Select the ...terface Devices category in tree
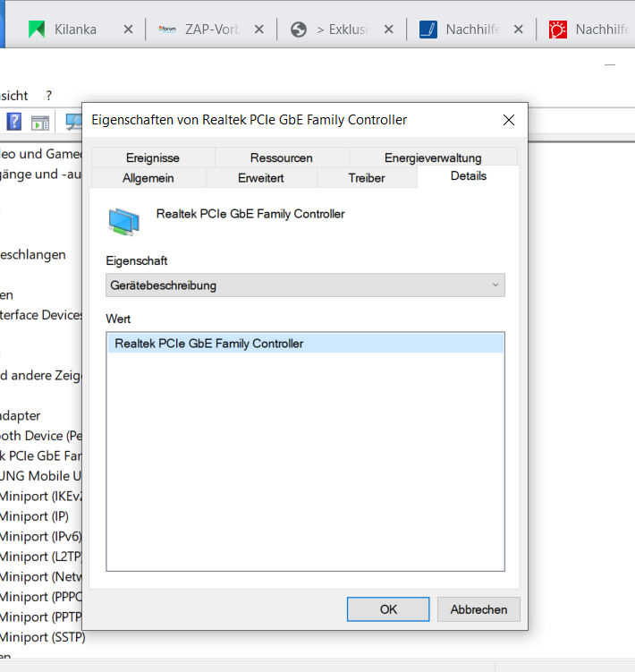 point(41,315)
